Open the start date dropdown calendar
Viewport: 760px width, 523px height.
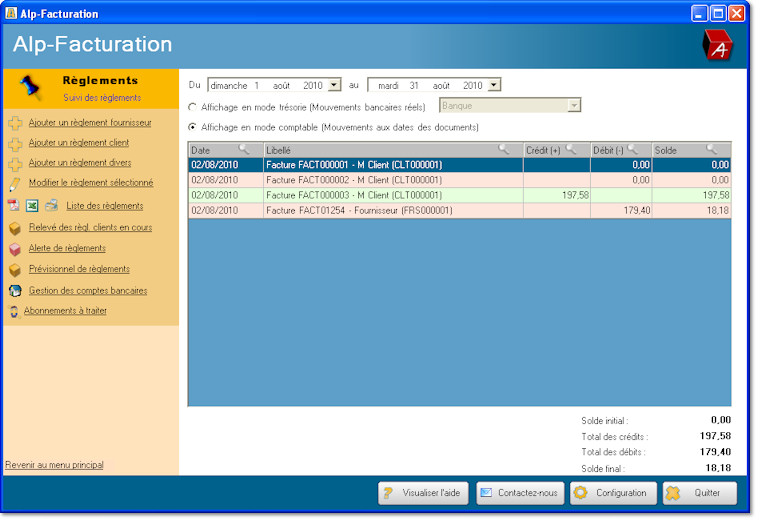click(x=334, y=86)
